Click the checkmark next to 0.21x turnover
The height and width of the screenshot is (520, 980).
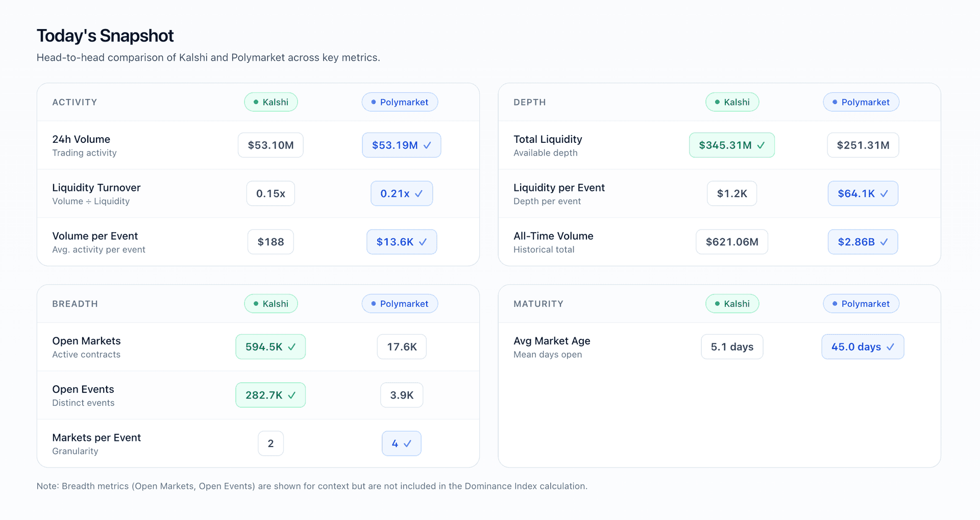pyautogui.click(x=419, y=194)
